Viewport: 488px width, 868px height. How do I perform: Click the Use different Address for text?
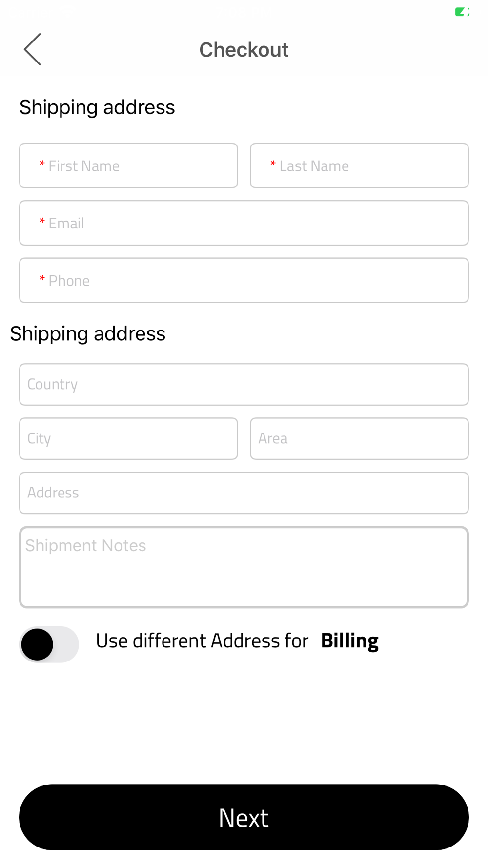[x=202, y=641]
